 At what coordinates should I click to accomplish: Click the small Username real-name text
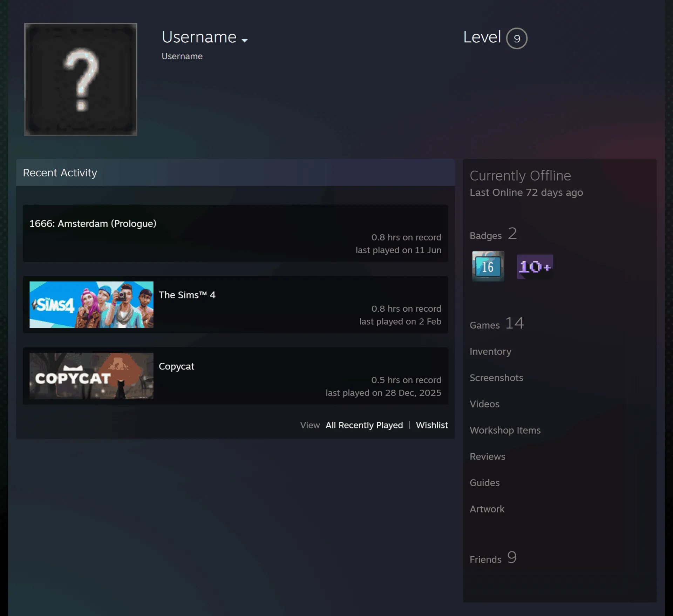coord(182,56)
